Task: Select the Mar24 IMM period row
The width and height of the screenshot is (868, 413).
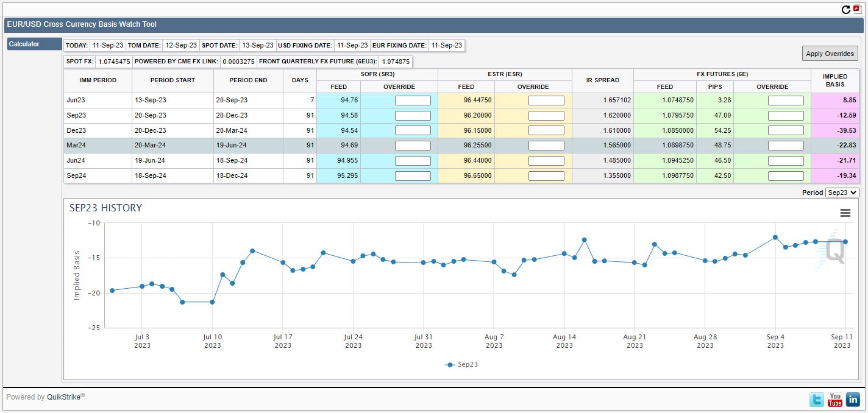Action: click(98, 146)
